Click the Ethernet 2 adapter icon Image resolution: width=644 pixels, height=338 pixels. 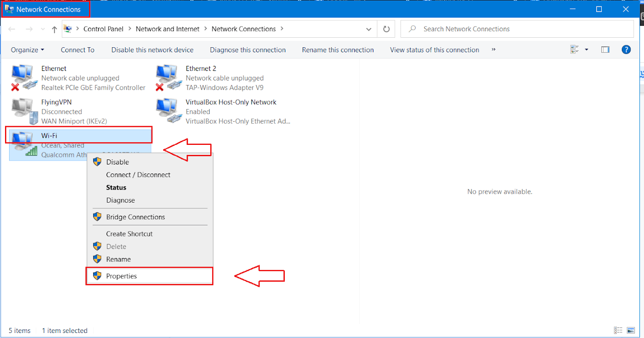169,78
